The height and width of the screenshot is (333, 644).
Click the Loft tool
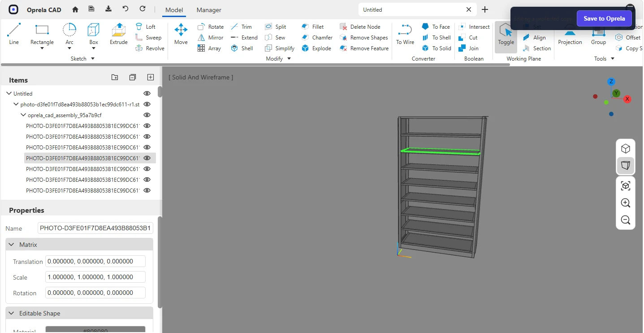[x=145, y=27]
